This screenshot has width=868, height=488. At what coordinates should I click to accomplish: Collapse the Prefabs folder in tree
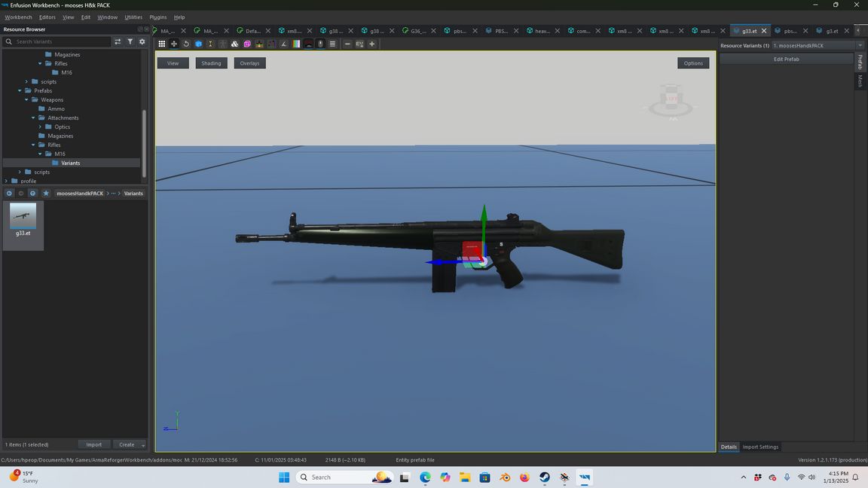(x=20, y=90)
